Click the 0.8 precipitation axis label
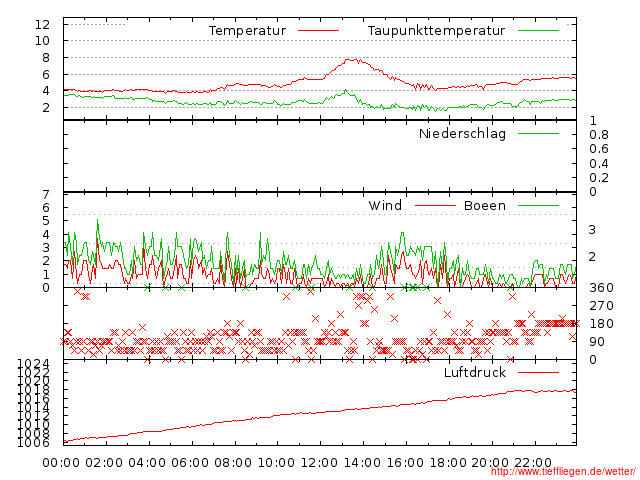Viewport: 640px width, 480px height. coord(598,135)
